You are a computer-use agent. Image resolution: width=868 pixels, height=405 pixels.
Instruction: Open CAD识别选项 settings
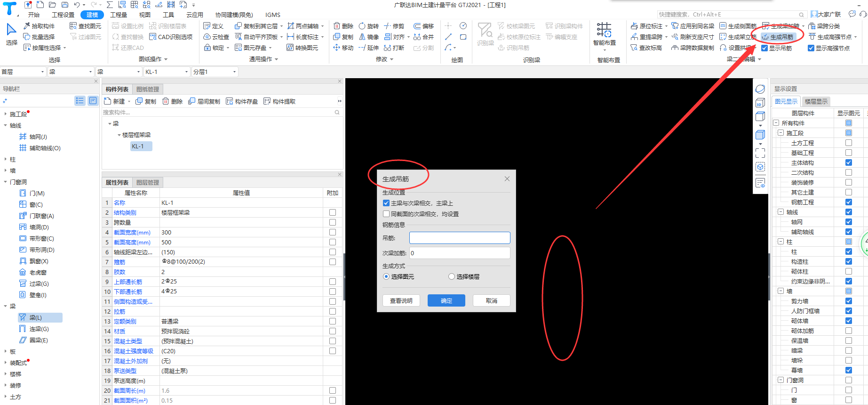(171, 37)
